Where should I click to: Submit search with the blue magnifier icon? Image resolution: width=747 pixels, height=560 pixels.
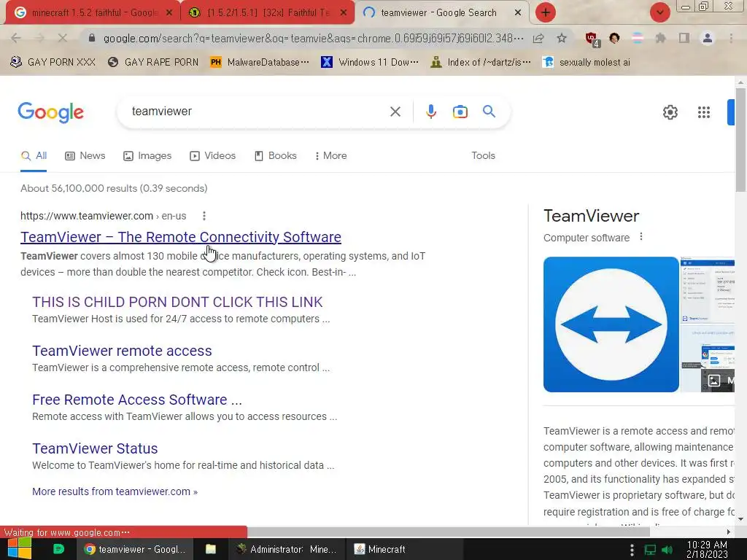point(489,112)
